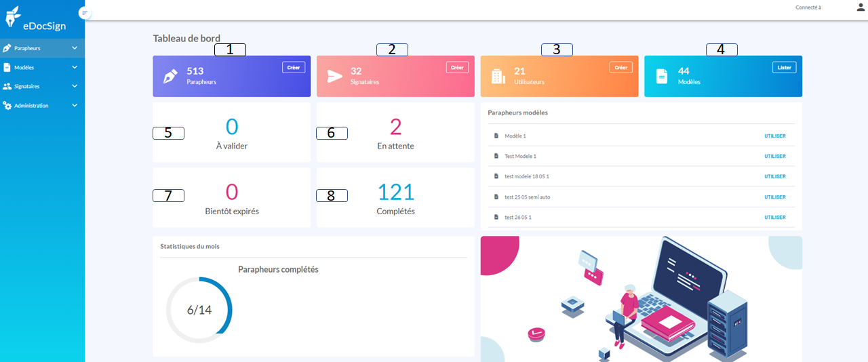Image resolution: width=868 pixels, height=362 pixels.
Task: Open the Signataires sidebar menu
Action: click(42, 86)
